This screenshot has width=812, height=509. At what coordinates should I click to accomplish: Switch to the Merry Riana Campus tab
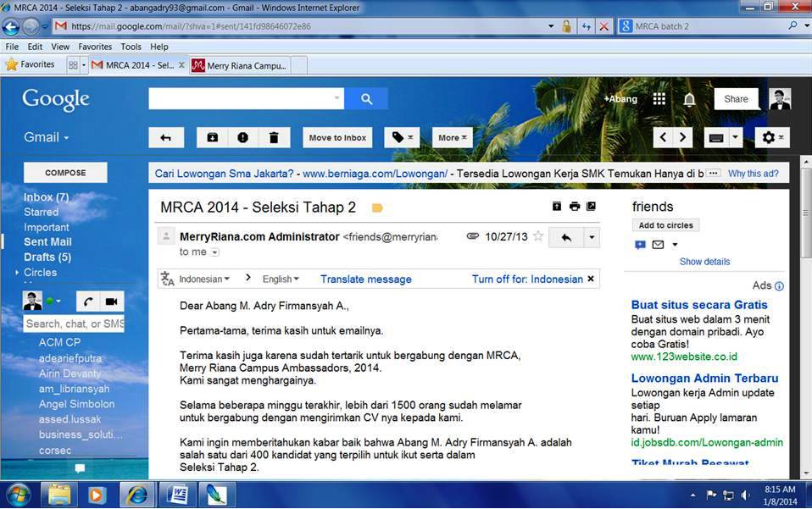point(240,66)
